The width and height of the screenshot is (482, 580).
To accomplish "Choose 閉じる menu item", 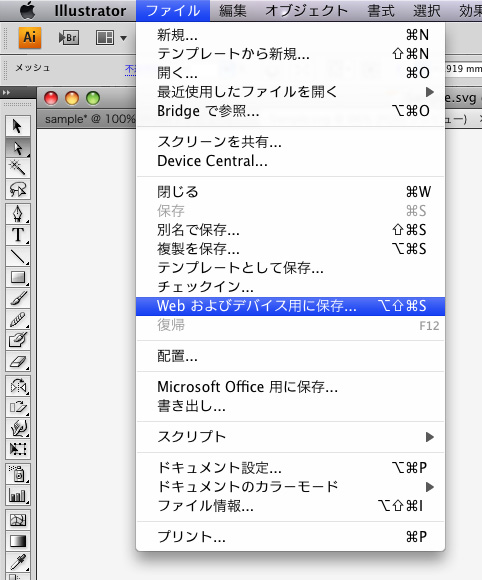I will point(290,192).
